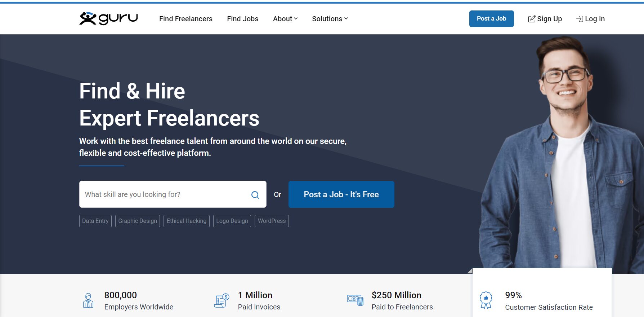Image resolution: width=644 pixels, height=317 pixels.
Task: Go to Find Jobs in navigation
Action: point(242,19)
